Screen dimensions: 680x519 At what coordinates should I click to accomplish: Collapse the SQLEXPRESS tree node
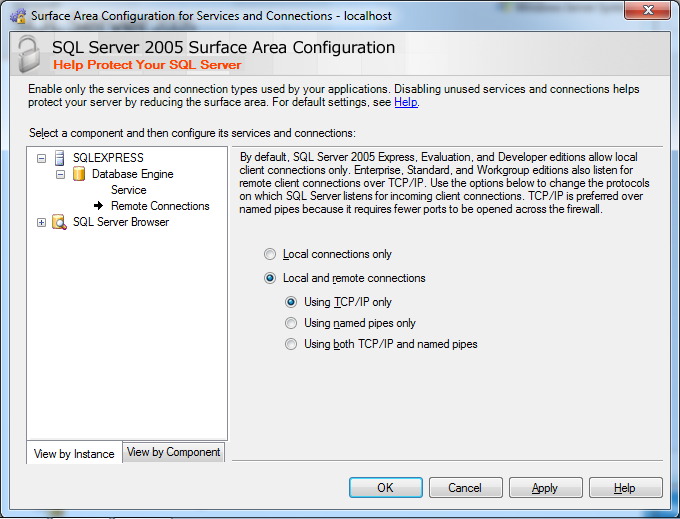coord(41,158)
